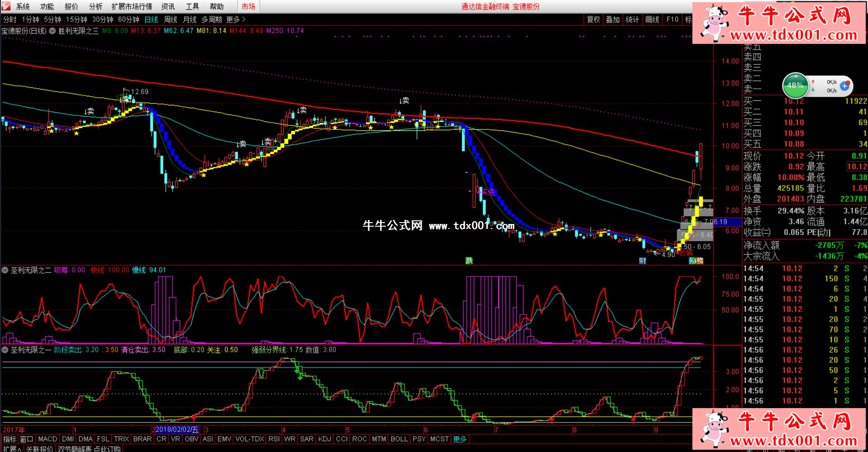Open the 资讯 menu
Viewport: 868px width, 452px height.
click(x=168, y=6)
